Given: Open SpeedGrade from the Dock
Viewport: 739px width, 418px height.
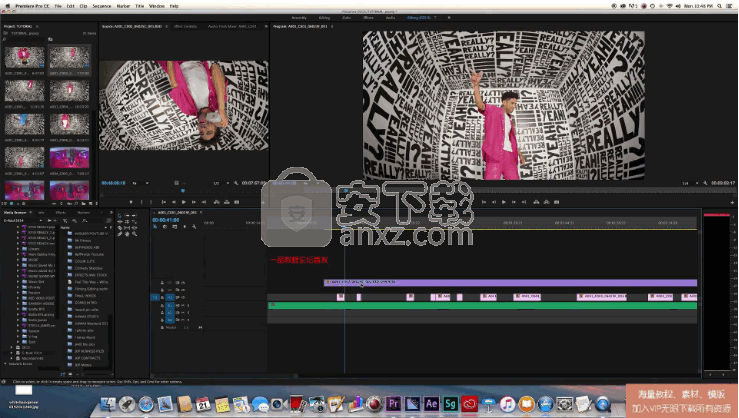Looking at the screenshot, I should coord(450,404).
